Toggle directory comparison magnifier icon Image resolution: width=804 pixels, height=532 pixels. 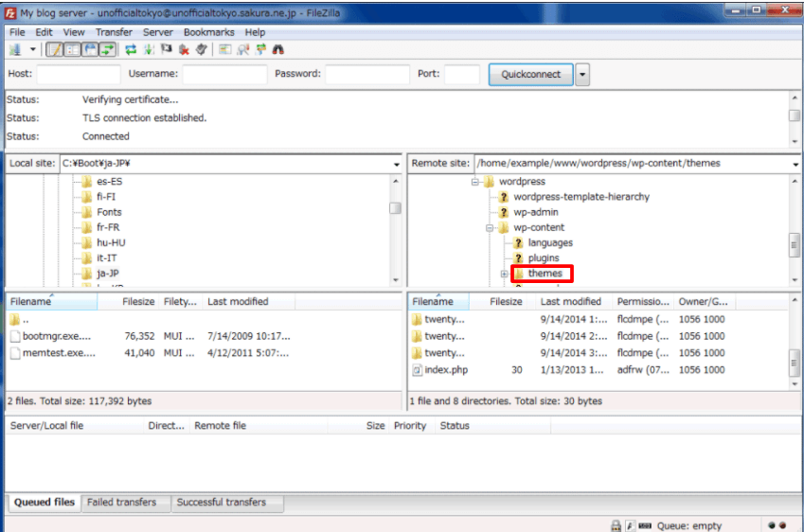pyautogui.click(x=243, y=50)
